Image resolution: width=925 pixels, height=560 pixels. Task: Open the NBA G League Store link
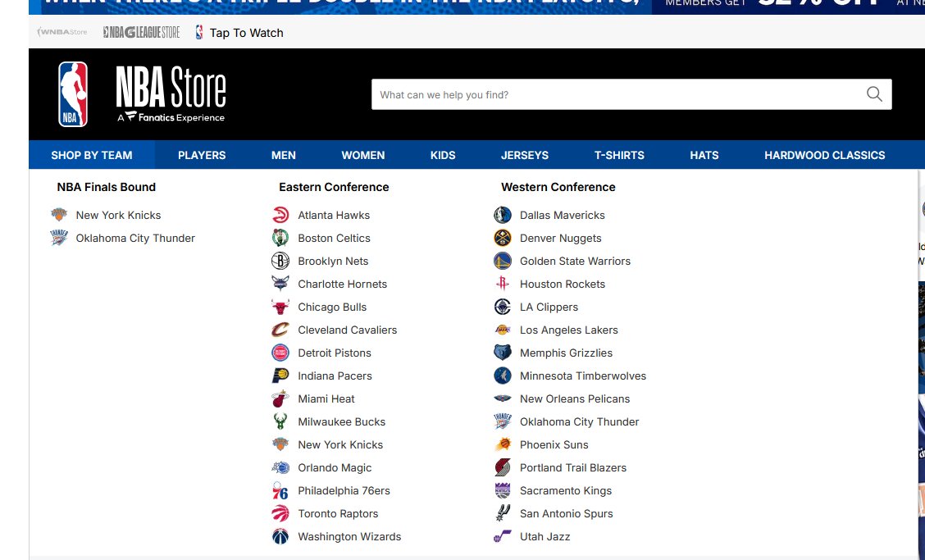[142, 33]
